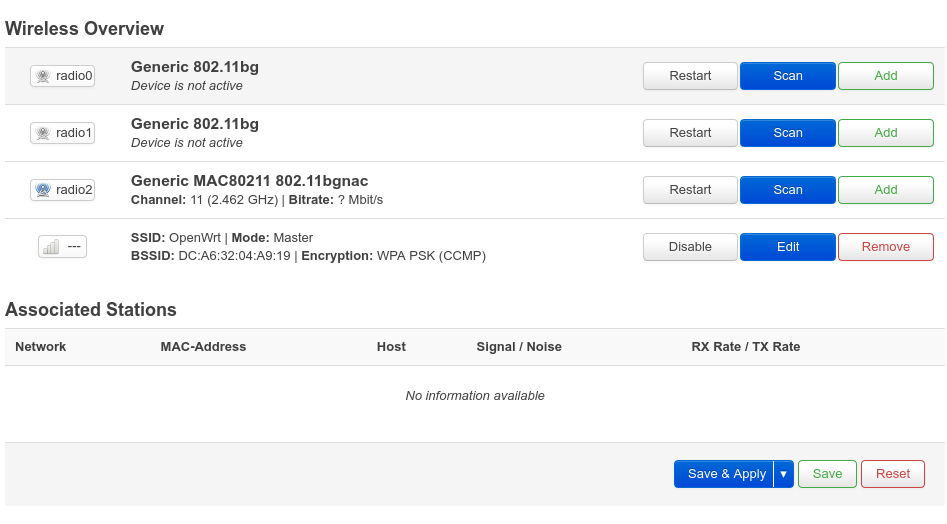Image resolution: width=947 pixels, height=524 pixels.
Task: Start a scan on radio1
Action: (x=787, y=133)
